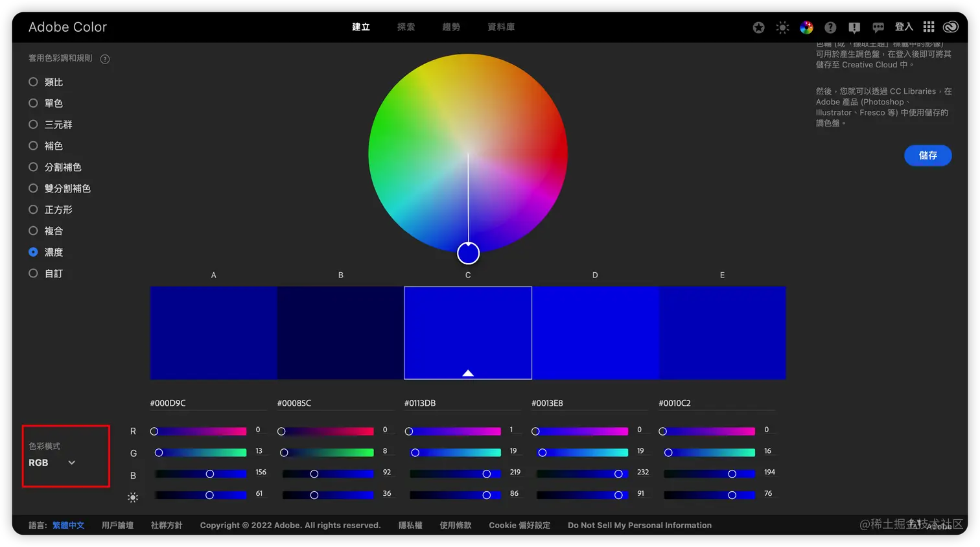The height and width of the screenshot is (547, 980).
Task: Open Cookie 偏好設定 in the footer
Action: 520,525
